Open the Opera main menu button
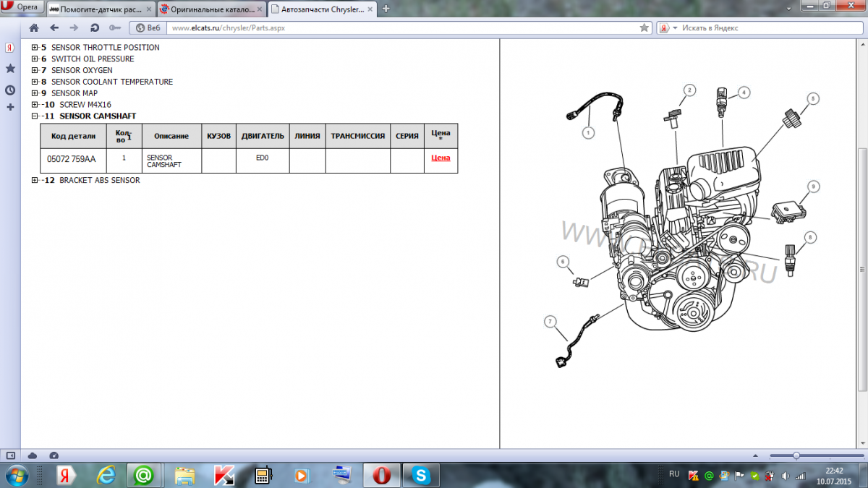Screen dimensions: 868x488 coord(23,7)
